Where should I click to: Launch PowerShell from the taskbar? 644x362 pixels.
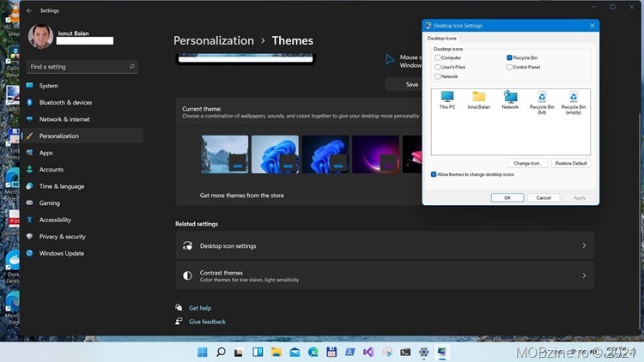[350, 352]
